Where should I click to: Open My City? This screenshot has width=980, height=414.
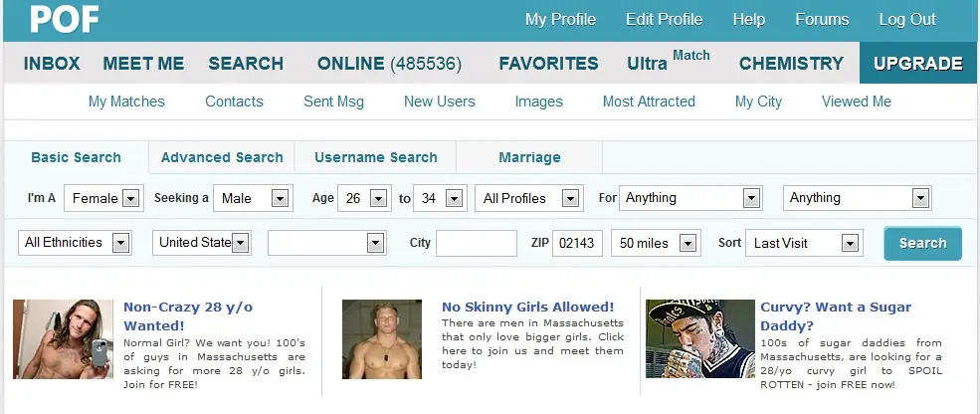(758, 102)
